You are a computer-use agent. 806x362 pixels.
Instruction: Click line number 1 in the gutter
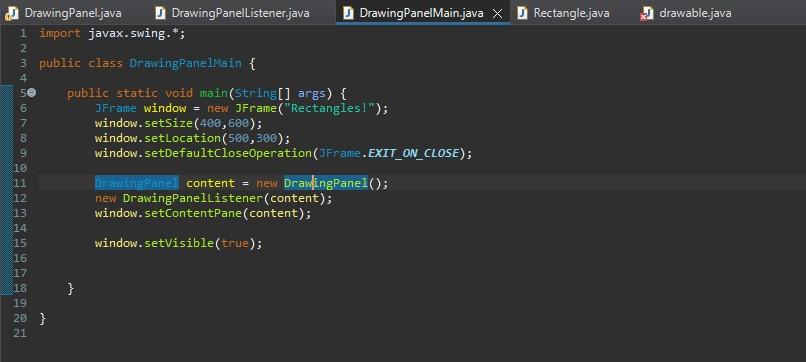[23, 33]
